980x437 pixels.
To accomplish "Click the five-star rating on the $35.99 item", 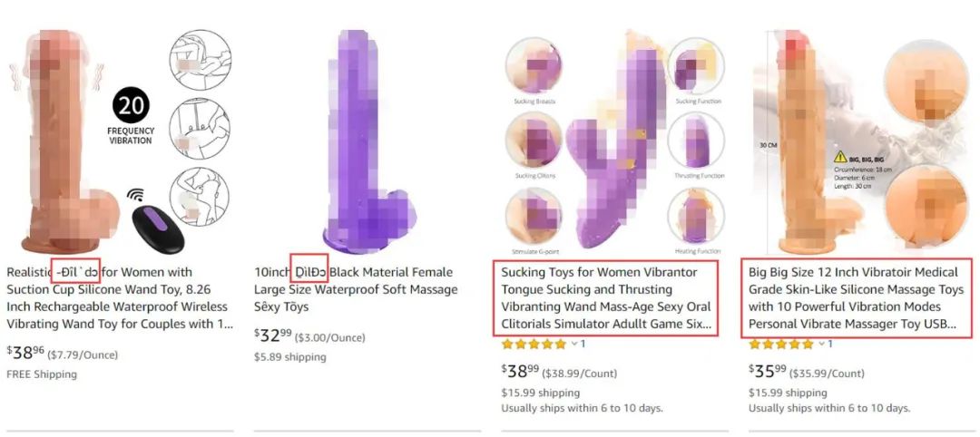I will (782, 344).
